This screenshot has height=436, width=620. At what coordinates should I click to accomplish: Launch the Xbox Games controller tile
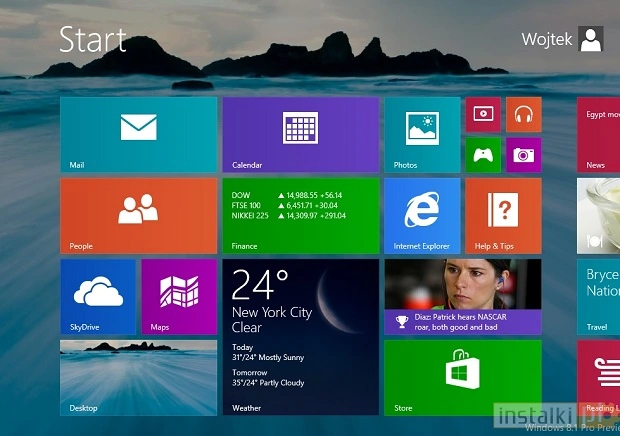point(483,155)
